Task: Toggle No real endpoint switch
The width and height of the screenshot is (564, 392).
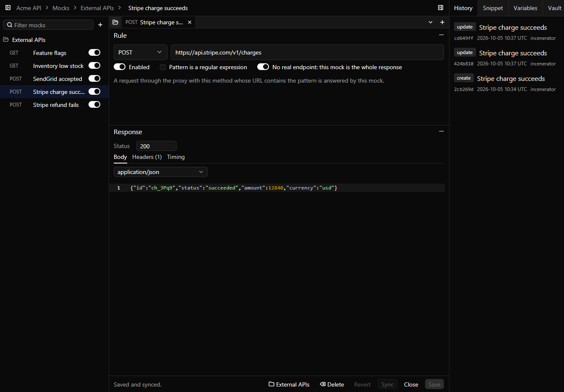Action: click(x=263, y=67)
